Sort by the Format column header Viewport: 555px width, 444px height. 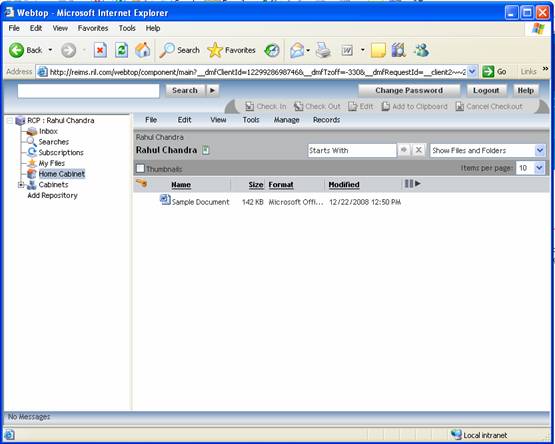tap(281, 184)
